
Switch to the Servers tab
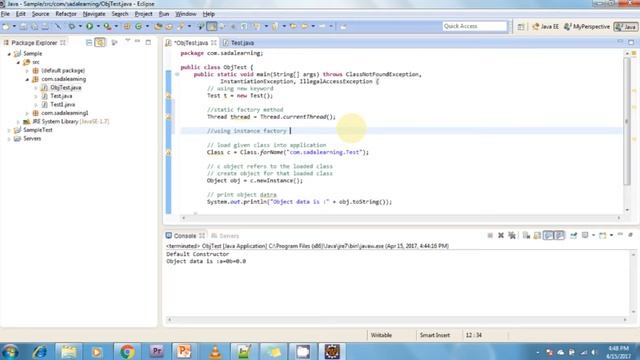click(225, 236)
